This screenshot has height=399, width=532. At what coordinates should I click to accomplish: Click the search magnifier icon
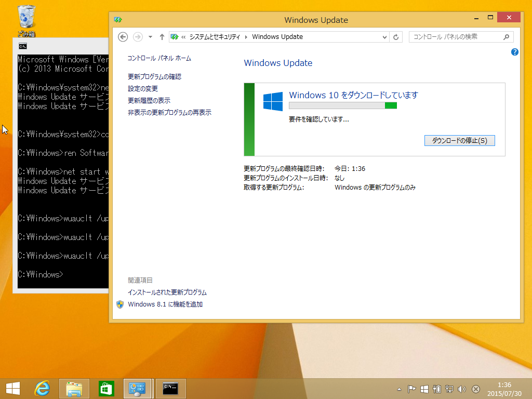point(506,37)
